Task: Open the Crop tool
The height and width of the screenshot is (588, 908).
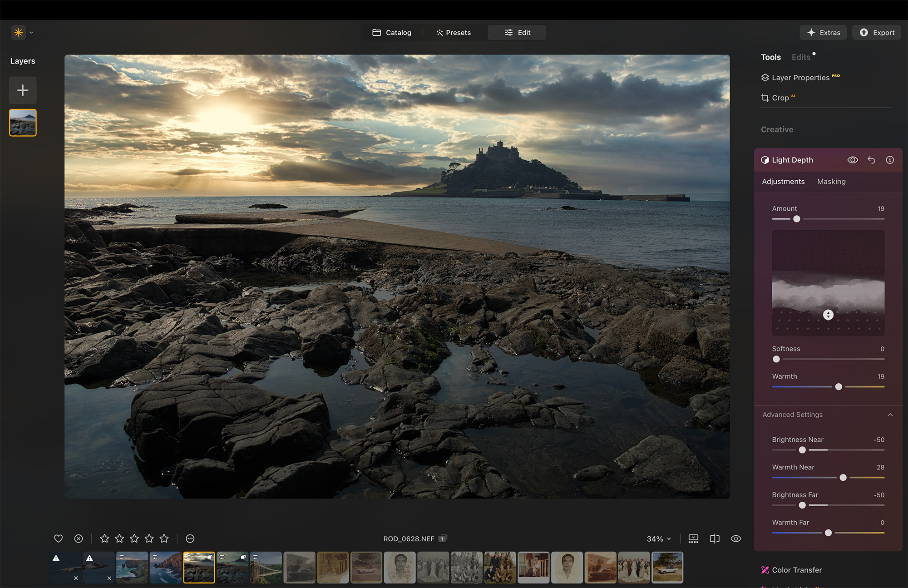Action: [779, 98]
